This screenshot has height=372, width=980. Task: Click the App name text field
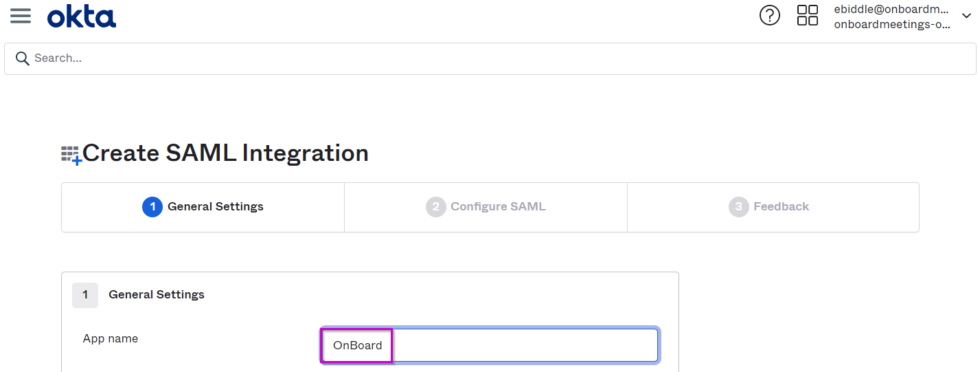pyautogui.click(x=490, y=345)
